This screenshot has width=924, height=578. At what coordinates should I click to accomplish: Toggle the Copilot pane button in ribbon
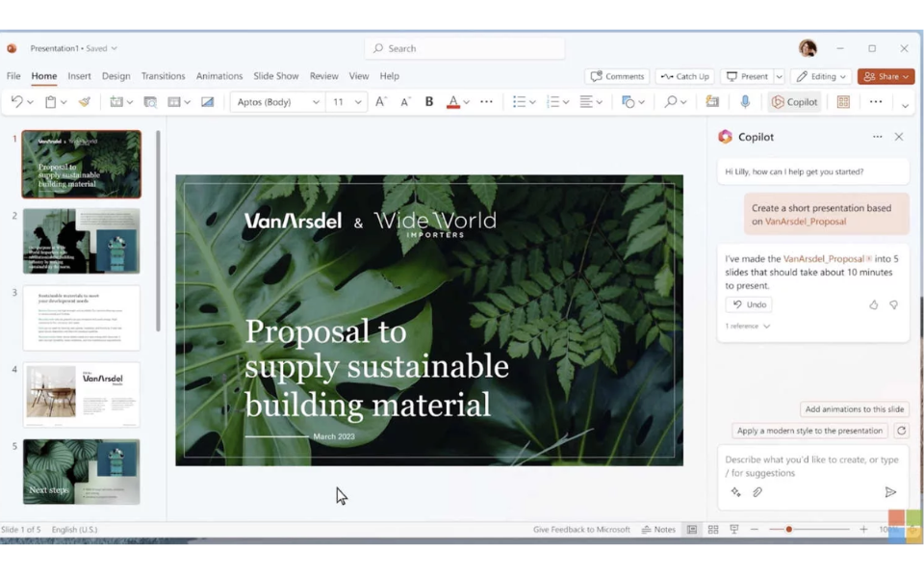pos(794,102)
